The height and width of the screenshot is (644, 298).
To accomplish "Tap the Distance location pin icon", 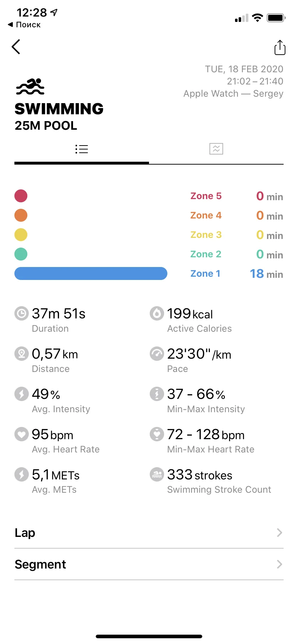I will pyautogui.click(x=22, y=354).
